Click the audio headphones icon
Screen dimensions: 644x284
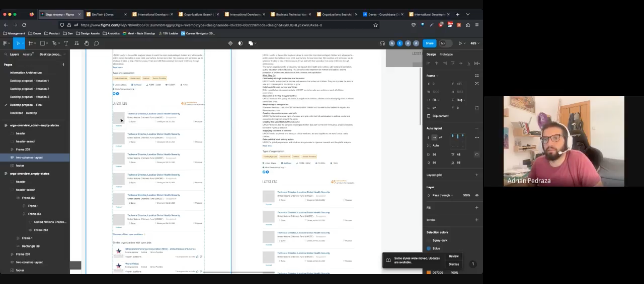click(382, 44)
